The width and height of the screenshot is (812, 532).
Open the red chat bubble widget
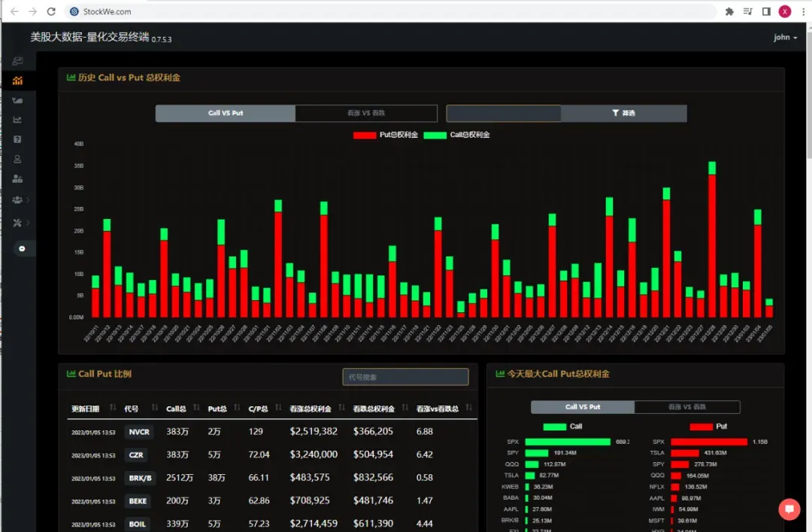(x=789, y=509)
